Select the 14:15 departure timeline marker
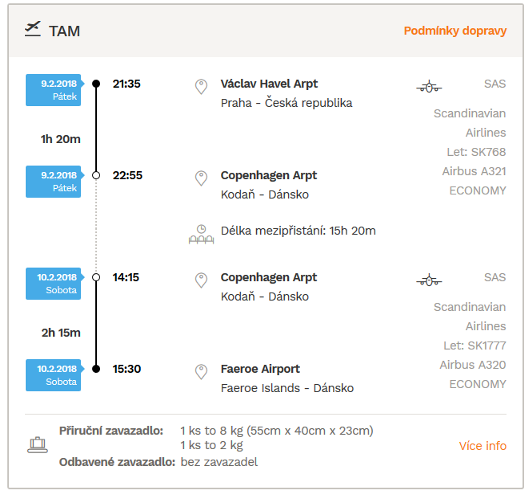Image resolution: width=528 pixels, height=492 pixels. click(96, 277)
